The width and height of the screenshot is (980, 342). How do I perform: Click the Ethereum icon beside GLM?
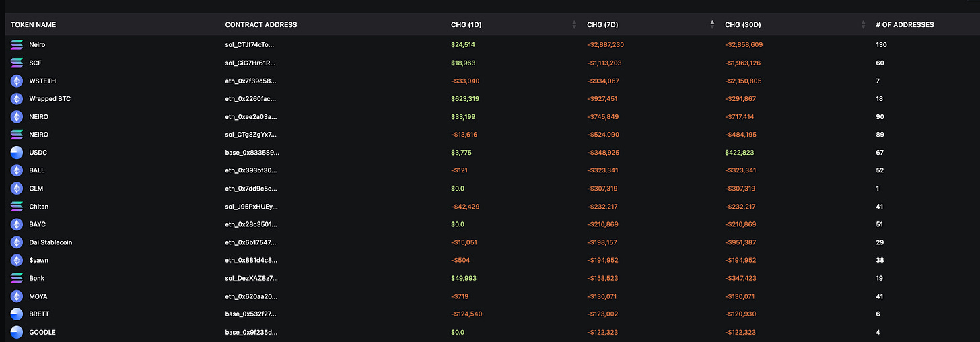tap(17, 189)
